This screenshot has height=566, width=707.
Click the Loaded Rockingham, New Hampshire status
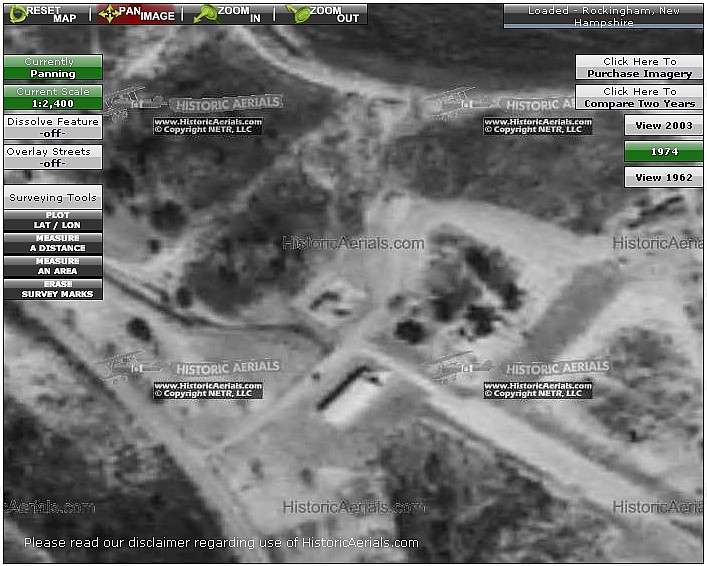[x=603, y=16]
